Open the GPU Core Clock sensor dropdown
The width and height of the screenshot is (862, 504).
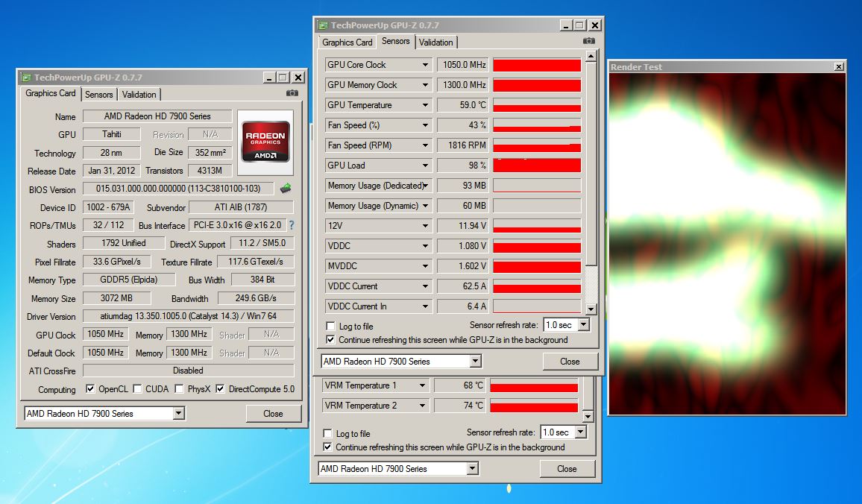(425, 65)
